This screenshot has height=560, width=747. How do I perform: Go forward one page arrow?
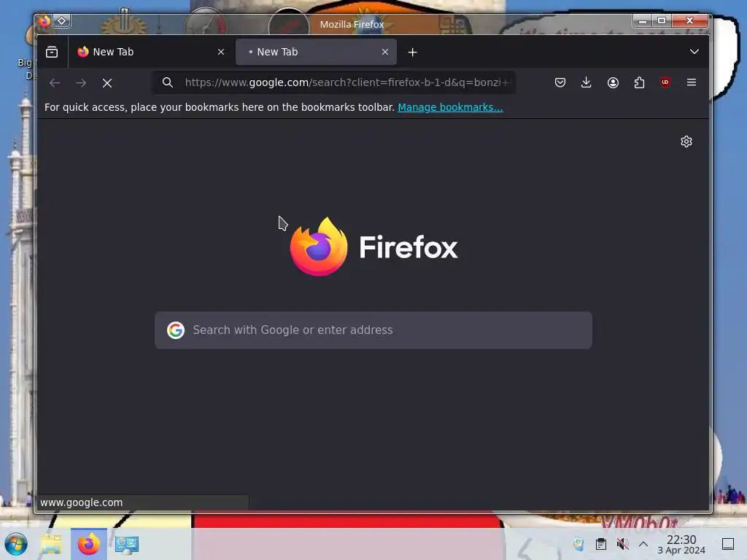click(81, 83)
